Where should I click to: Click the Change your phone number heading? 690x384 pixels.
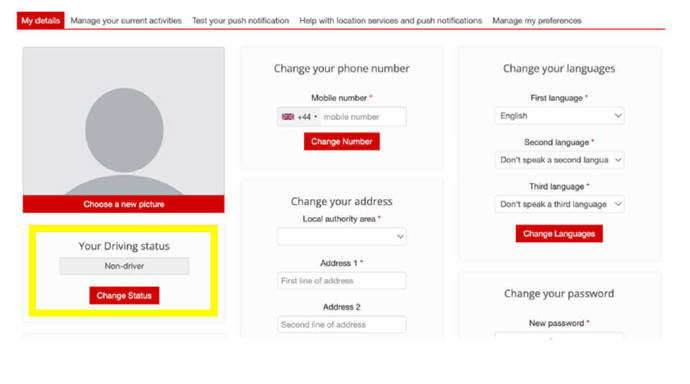(x=341, y=69)
